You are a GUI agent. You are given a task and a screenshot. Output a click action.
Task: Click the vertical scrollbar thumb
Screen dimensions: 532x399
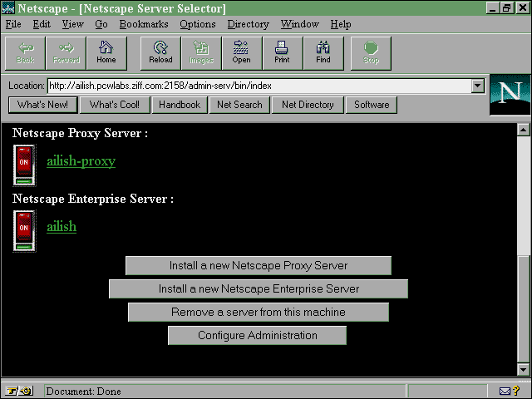(x=524, y=308)
